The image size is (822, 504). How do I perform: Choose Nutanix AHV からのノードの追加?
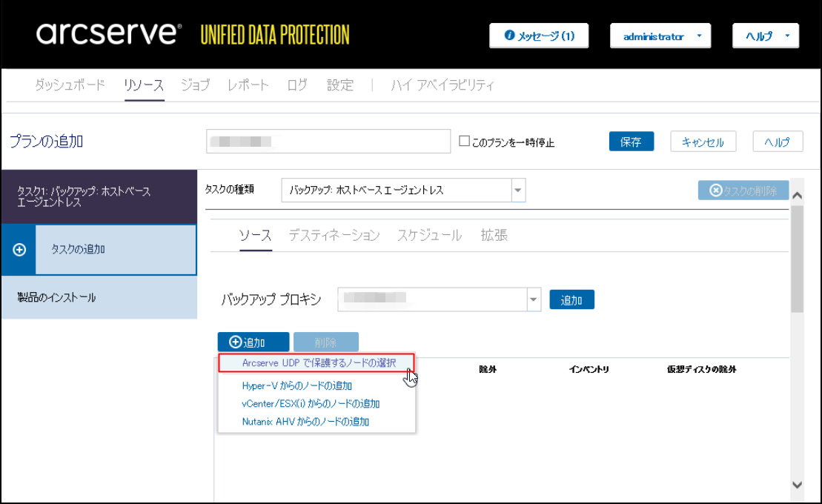(x=305, y=422)
